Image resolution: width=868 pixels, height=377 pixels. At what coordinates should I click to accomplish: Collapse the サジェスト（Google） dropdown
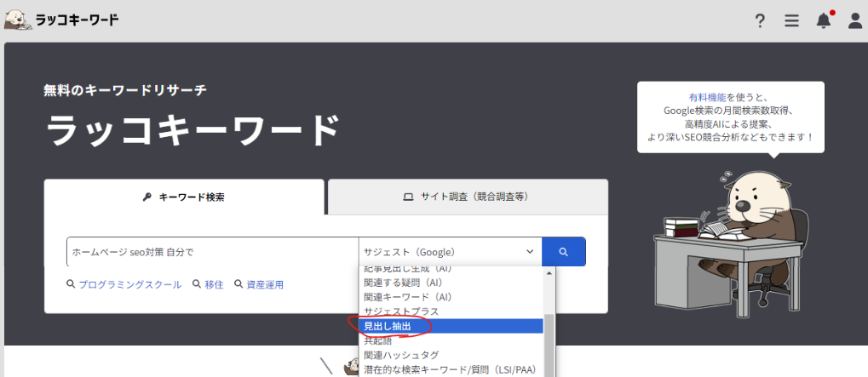coord(450,252)
